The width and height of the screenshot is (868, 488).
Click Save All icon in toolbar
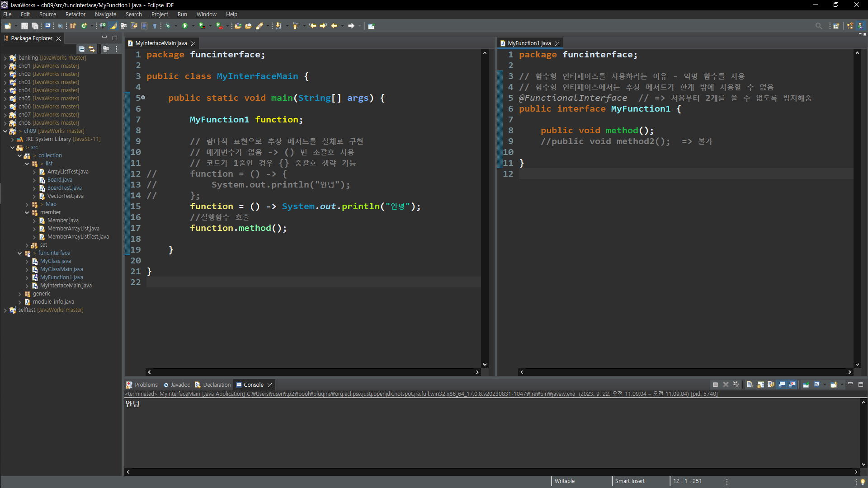tap(35, 26)
